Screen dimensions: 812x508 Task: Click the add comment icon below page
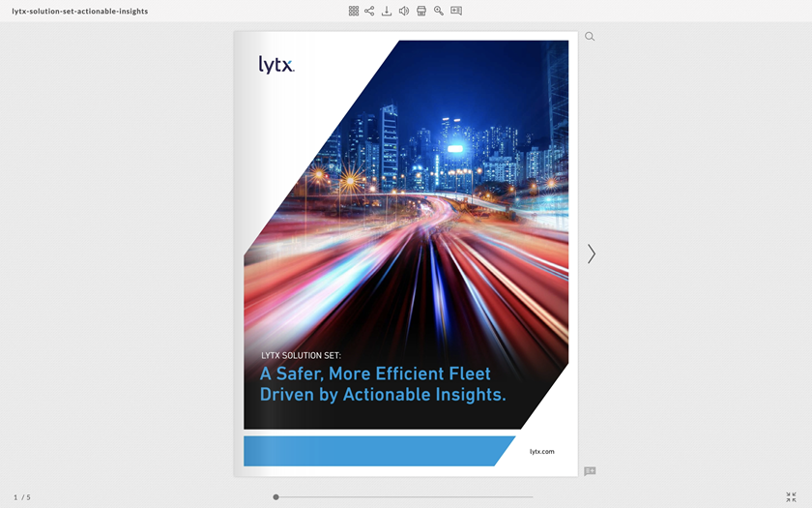(590, 471)
